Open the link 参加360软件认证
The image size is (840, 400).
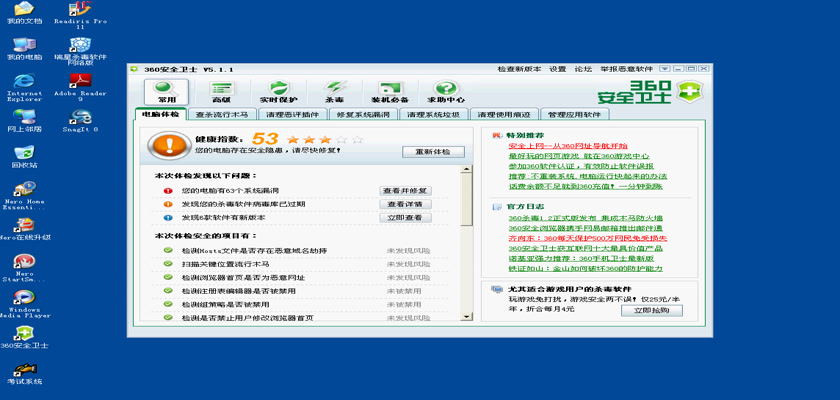pos(581,166)
